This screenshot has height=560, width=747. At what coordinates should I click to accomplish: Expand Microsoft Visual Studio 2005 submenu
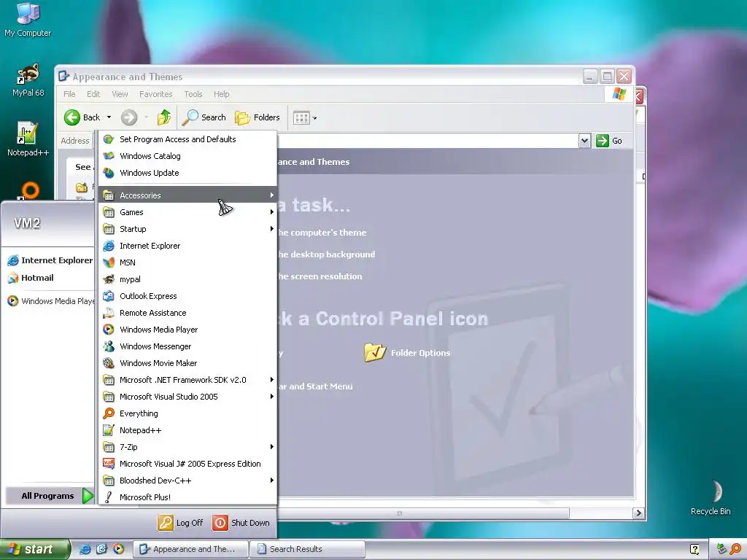click(x=187, y=397)
